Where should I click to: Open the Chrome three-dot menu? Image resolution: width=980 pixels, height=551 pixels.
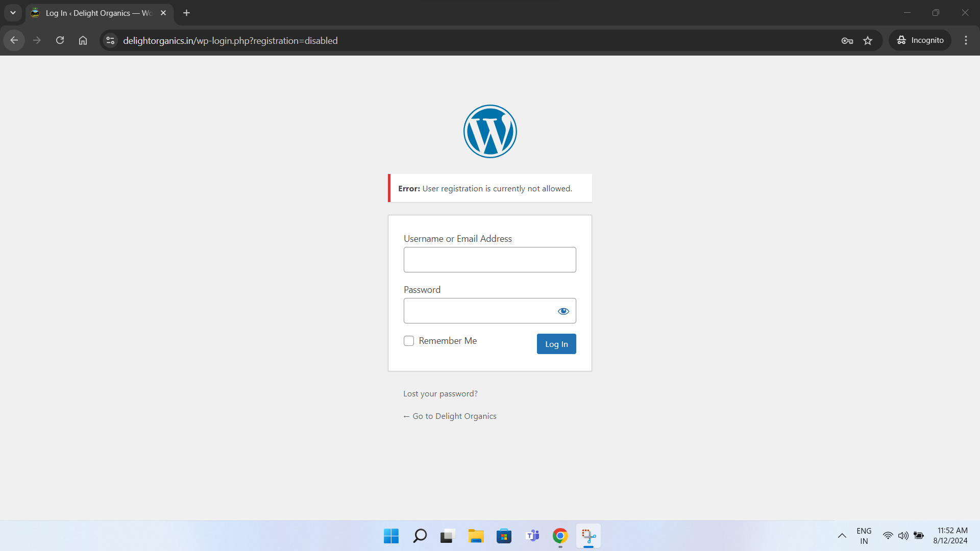[x=966, y=40]
